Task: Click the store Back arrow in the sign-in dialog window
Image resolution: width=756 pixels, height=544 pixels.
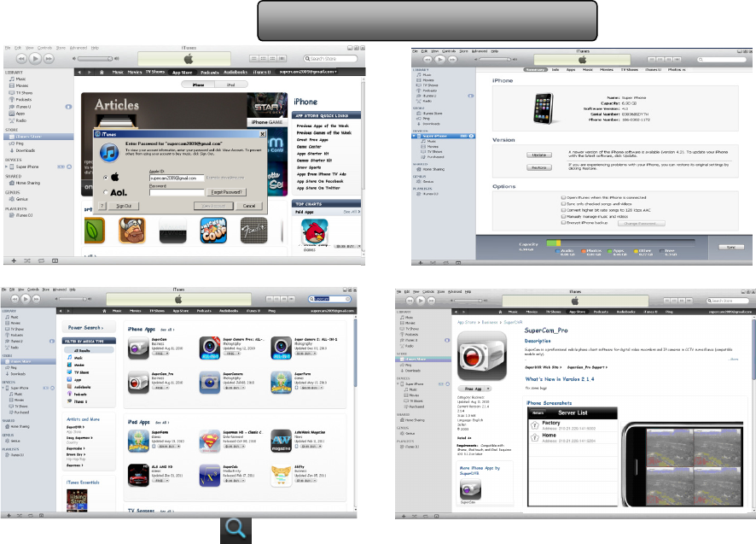Action: 80,72
